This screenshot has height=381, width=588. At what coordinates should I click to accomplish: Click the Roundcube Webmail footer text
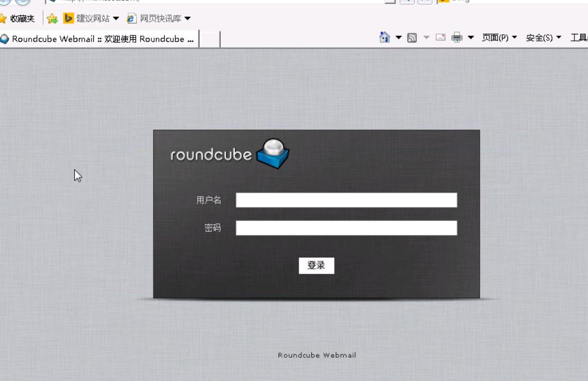coord(317,355)
